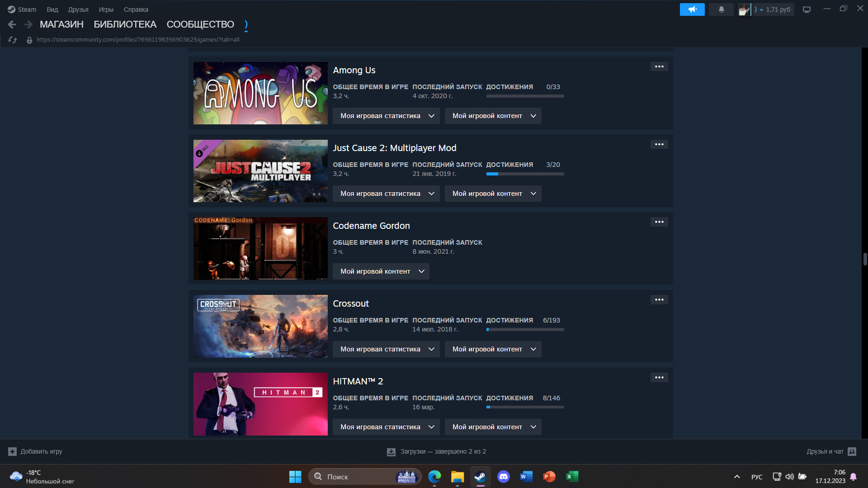
Task: Expand HITMAN 2 game statistics dropdown
Action: (x=386, y=427)
